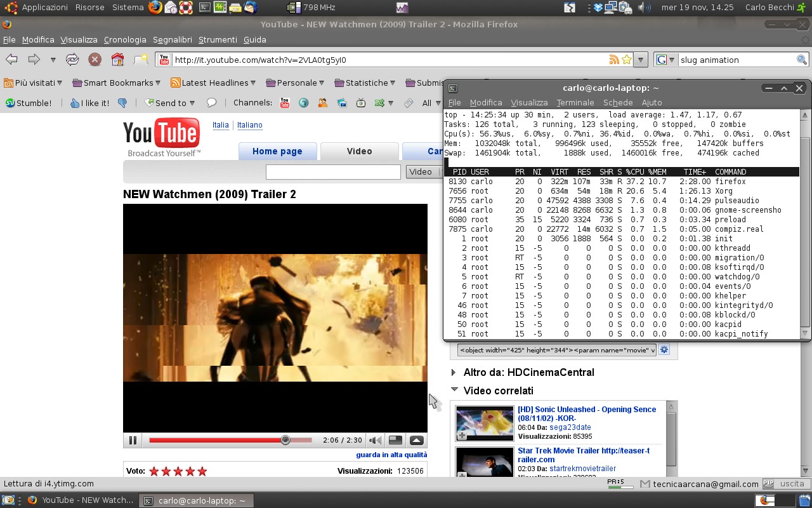Click the Sonic Unleashed video thumbnail
Screen dimensions: 812x508
click(x=485, y=424)
